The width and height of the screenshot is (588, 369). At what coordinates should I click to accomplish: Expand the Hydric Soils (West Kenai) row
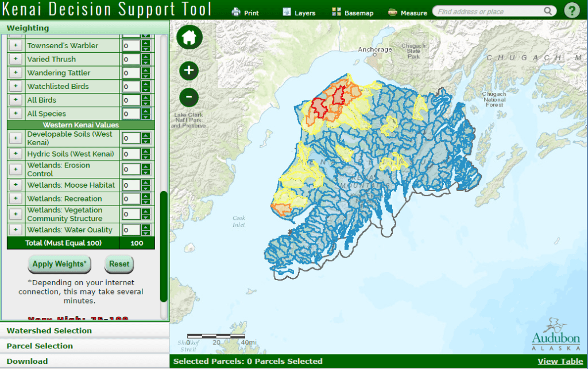tap(16, 154)
